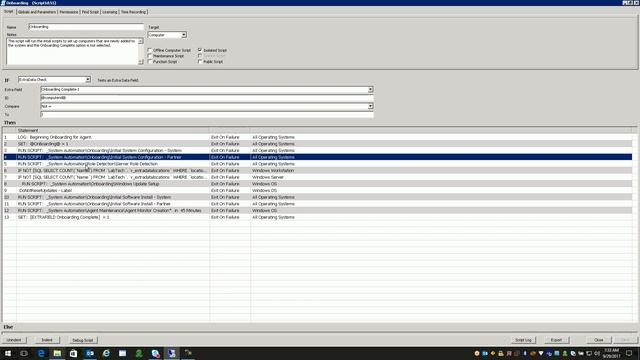Switch to the Permissions tab

coord(69,12)
